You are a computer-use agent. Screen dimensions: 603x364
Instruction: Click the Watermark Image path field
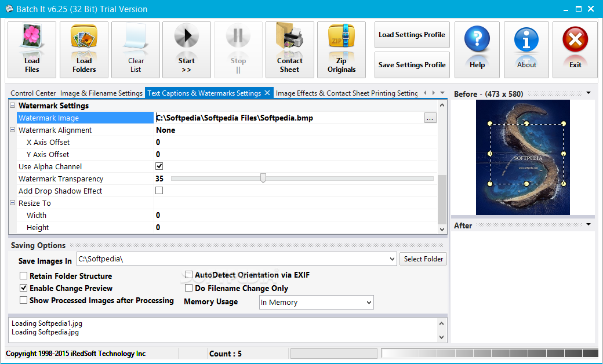pyautogui.click(x=289, y=118)
